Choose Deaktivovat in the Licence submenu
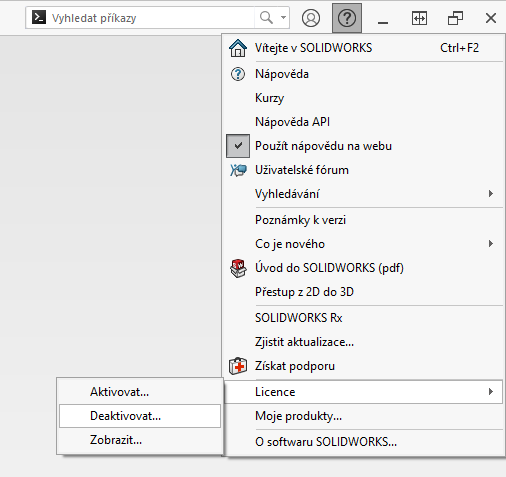 click(x=140, y=416)
